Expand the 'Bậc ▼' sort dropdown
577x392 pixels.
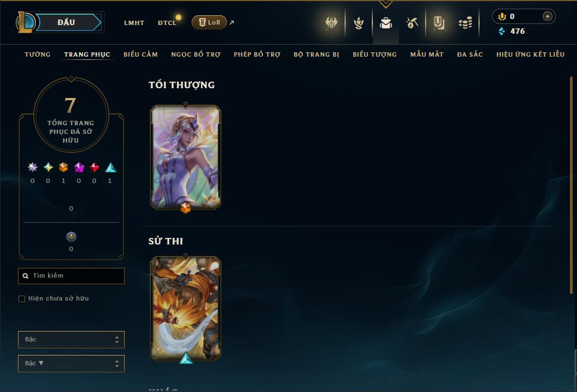(x=71, y=363)
